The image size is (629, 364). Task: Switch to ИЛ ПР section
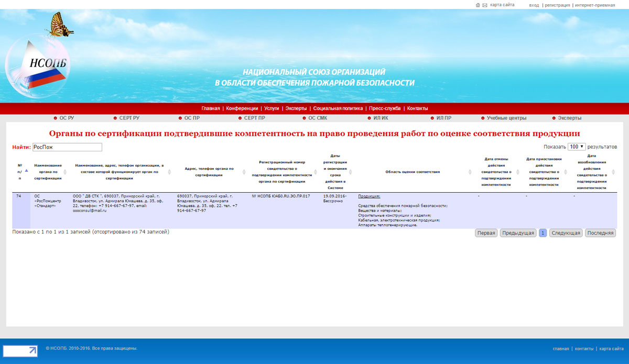click(443, 118)
